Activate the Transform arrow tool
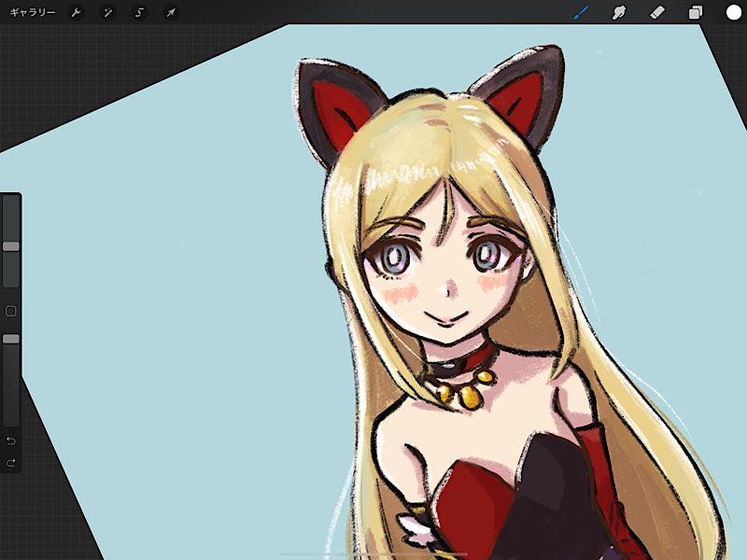This screenshot has height=560, width=747. click(171, 12)
